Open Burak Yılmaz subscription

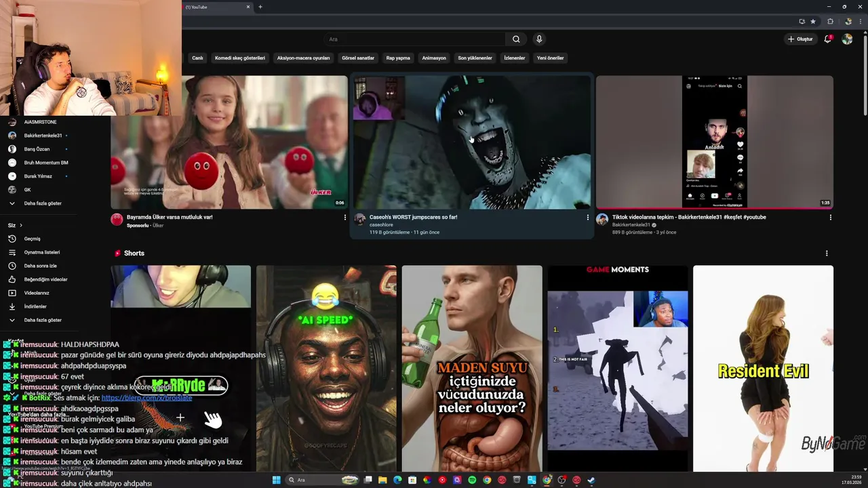(37, 176)
